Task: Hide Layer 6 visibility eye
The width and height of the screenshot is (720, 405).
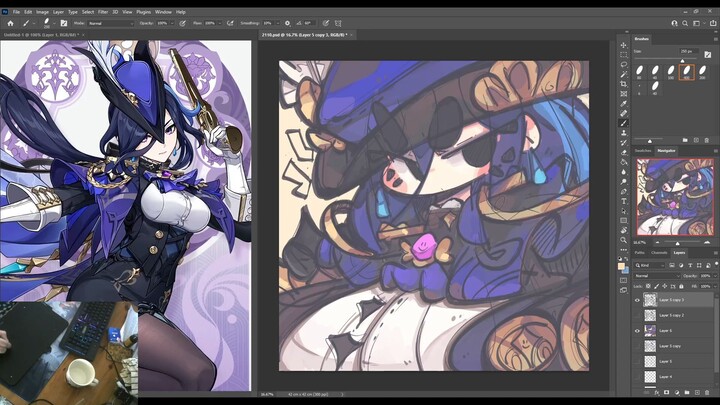Action: coord(638,330)
